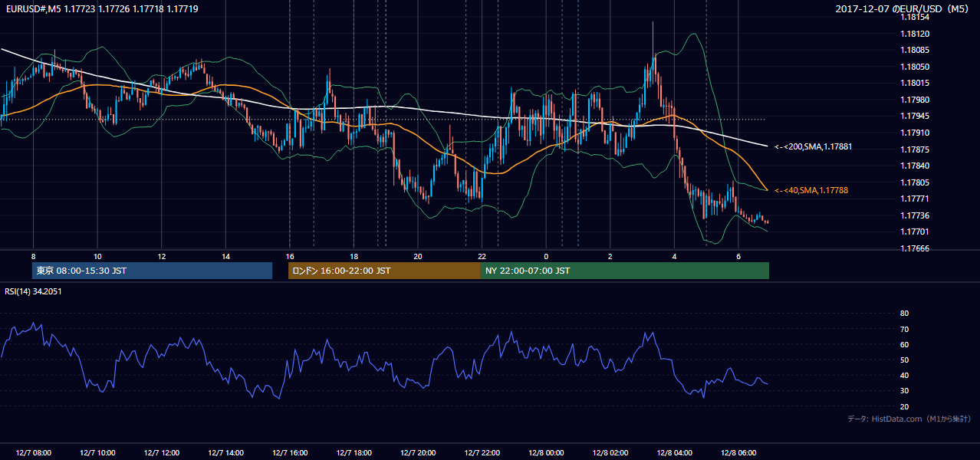Click price axis value 1.17805
The image size is (980, 460).
pos(914,182)
